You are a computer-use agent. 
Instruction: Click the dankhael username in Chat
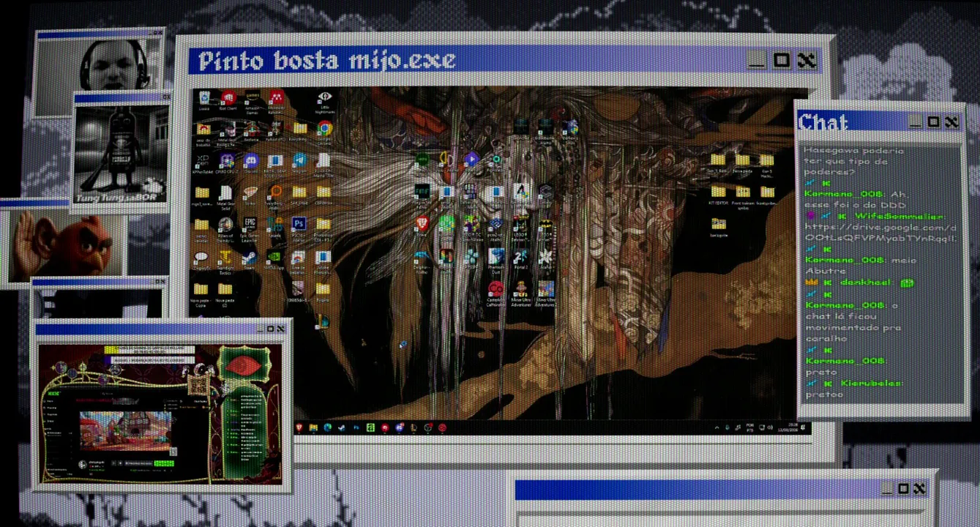coord(865,283)
